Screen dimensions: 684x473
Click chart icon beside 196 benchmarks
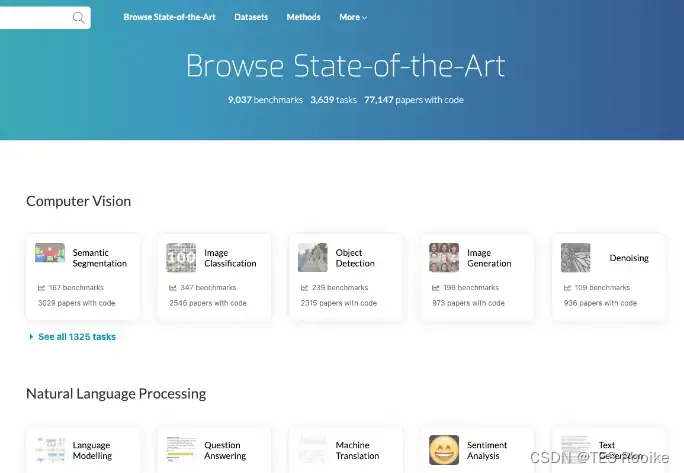435,288
